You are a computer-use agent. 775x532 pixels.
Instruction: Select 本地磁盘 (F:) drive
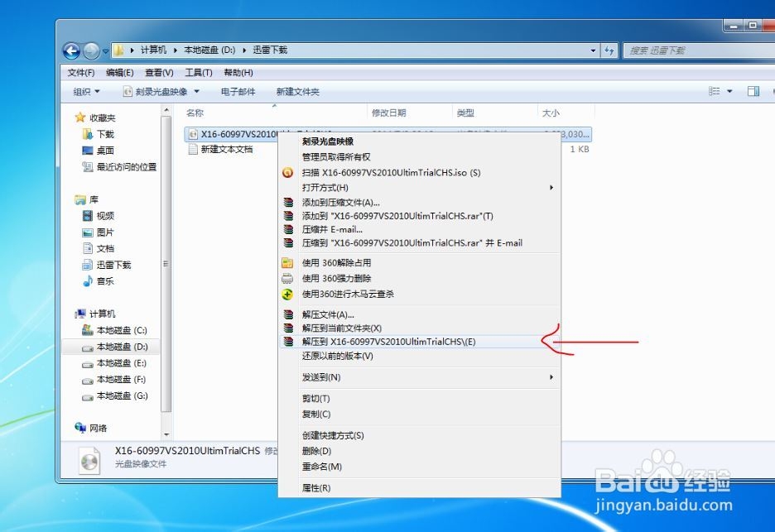coord(114,380)
